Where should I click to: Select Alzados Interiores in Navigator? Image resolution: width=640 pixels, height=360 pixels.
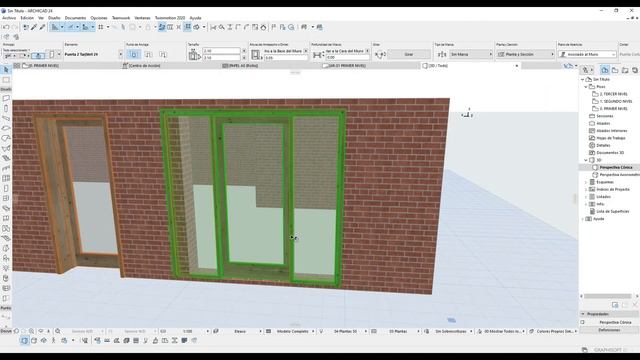point(611,131)
